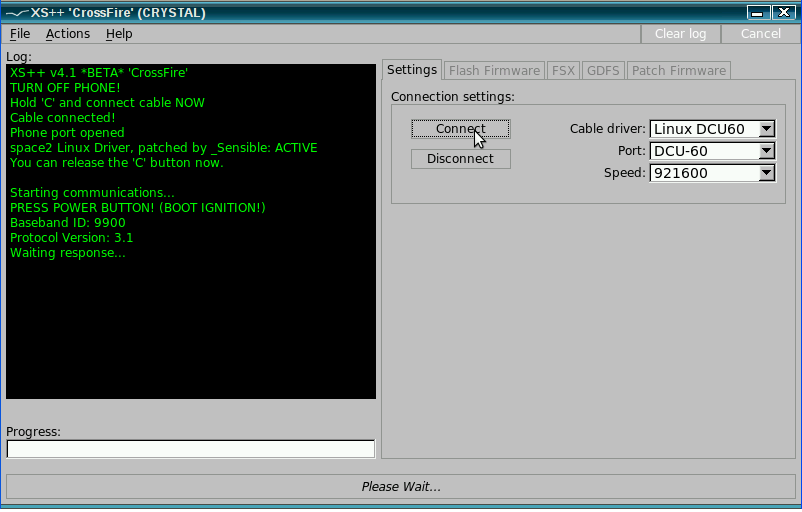The height and width of the screenshot is (512, 802).
Task: Minimize the XS++ window
Action: (x=758, y=12)
